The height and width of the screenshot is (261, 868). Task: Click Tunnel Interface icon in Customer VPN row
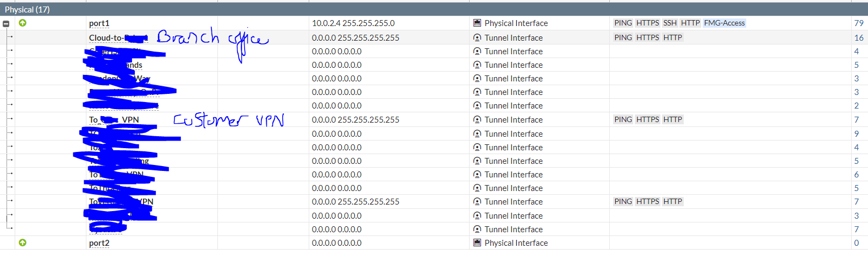[477, 119]
